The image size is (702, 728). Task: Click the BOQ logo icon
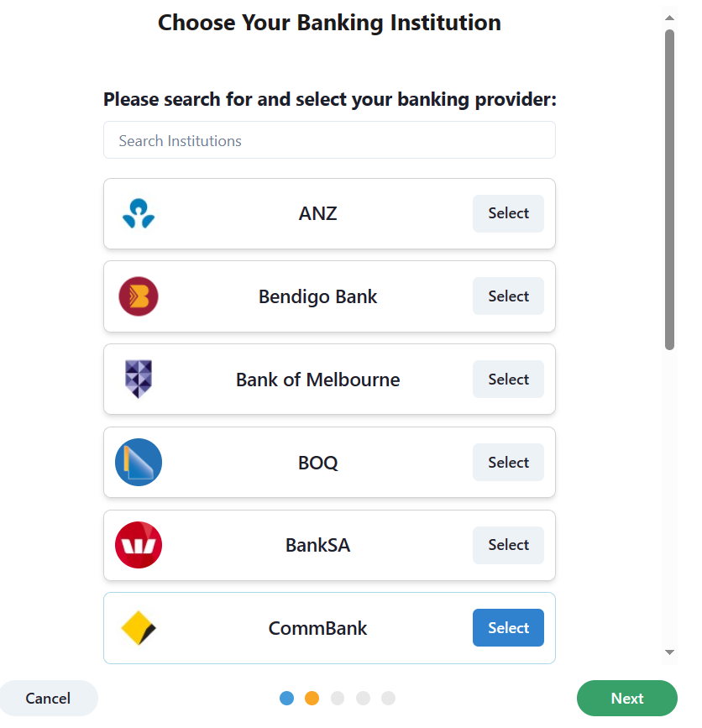139,462
